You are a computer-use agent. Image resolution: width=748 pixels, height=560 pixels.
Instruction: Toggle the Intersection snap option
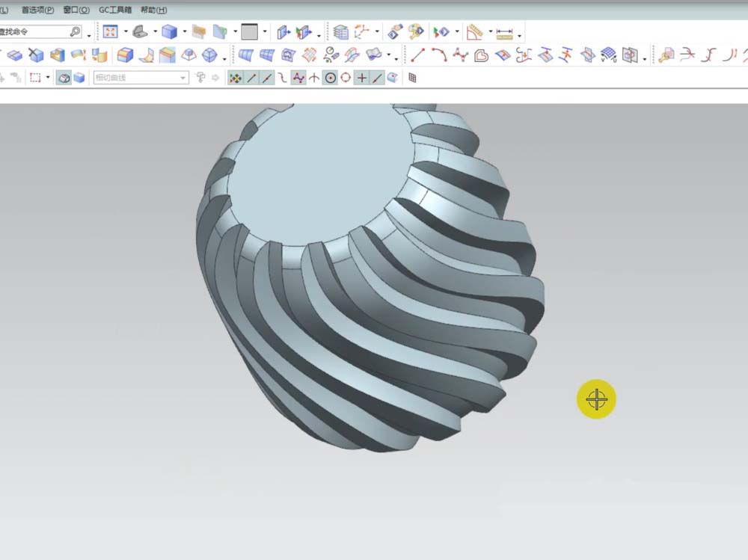314,78
